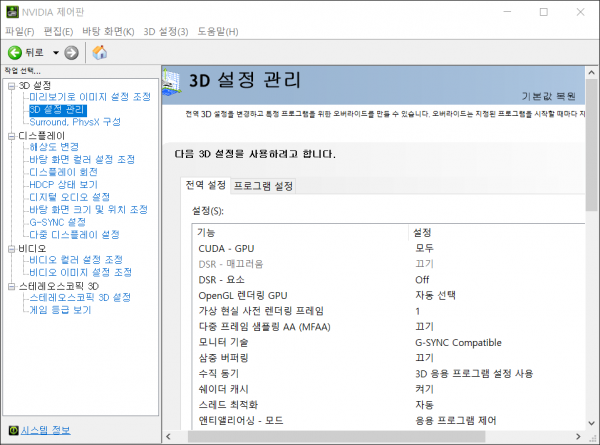Screen dimensions: 600x445
Task: Select the 앤티앨리어싱 - 모드 row
Action: pos(388,421)
